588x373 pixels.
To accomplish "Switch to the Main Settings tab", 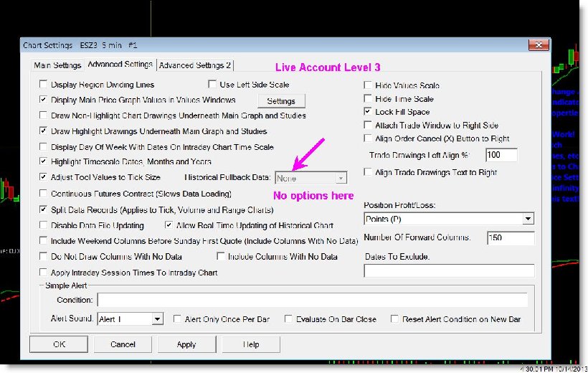I will tap(57, 65).
